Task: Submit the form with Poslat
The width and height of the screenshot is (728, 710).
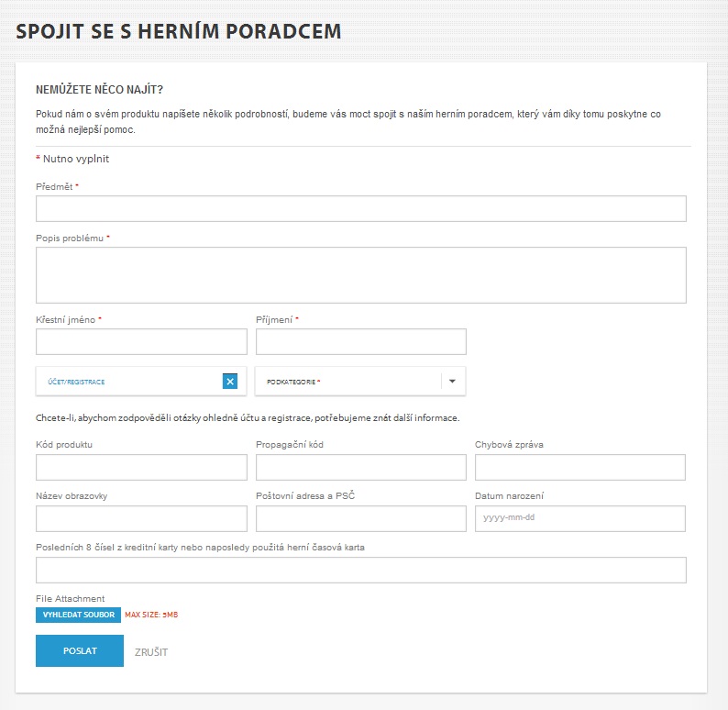Action: 80,651
